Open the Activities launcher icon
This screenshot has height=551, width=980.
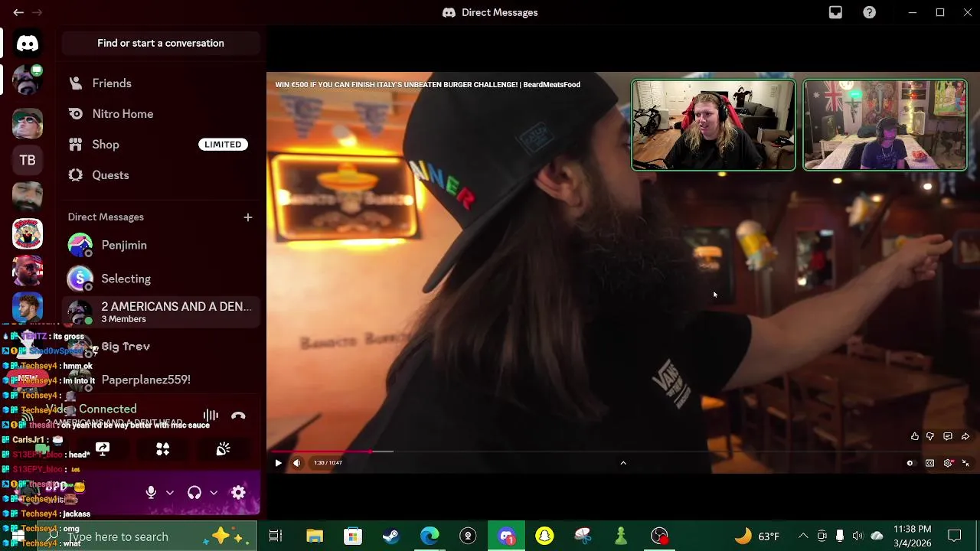[x=162, y=449]
